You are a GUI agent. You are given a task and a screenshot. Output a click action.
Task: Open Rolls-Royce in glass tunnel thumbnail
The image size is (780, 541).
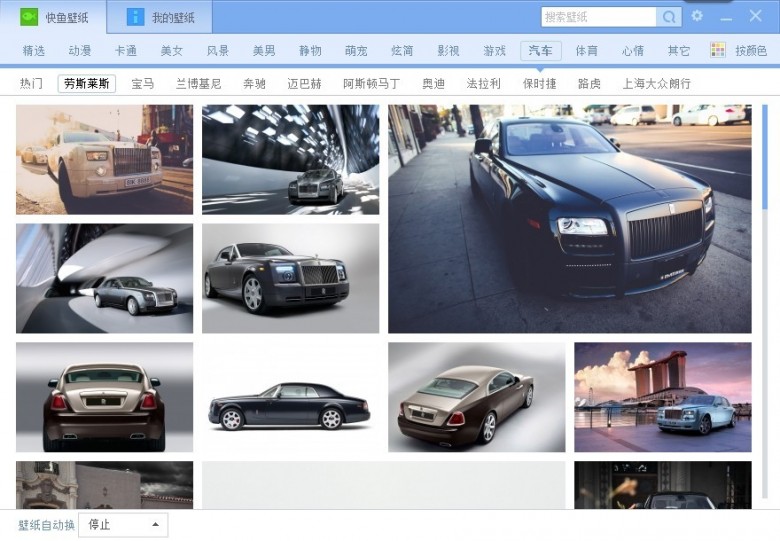click(291, 160)
